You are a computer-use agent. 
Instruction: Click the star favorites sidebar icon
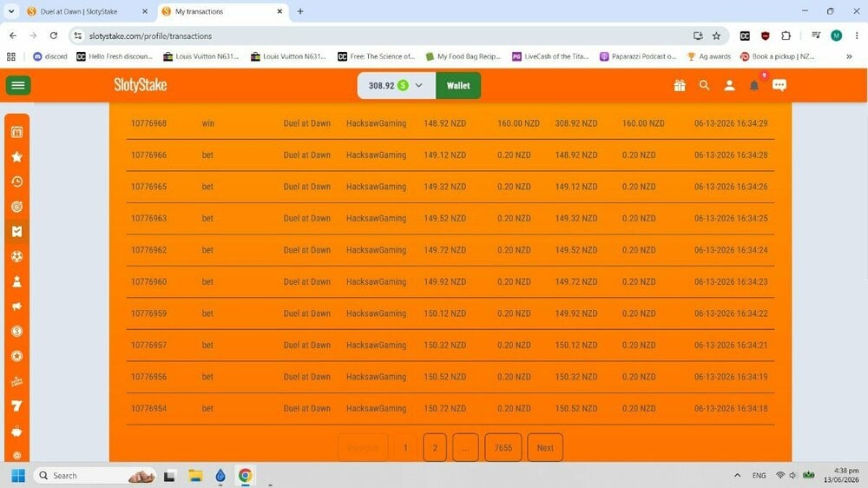tap(17, 157)
